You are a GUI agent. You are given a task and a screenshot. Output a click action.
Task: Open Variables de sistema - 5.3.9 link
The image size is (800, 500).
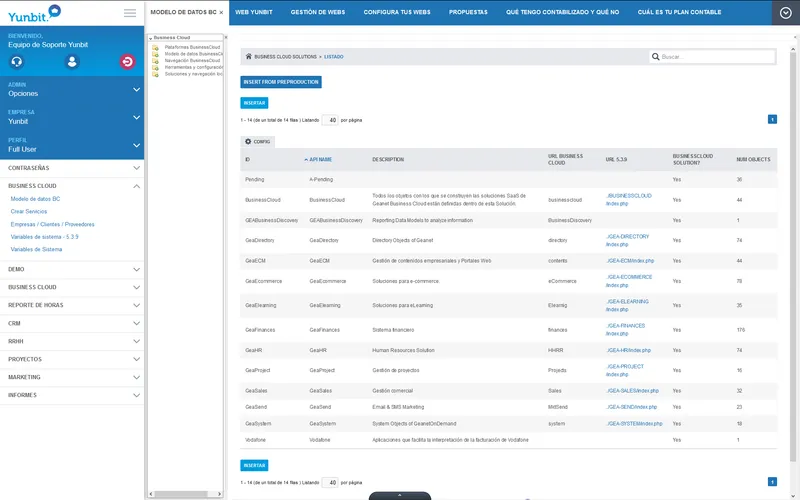(44, 237)
